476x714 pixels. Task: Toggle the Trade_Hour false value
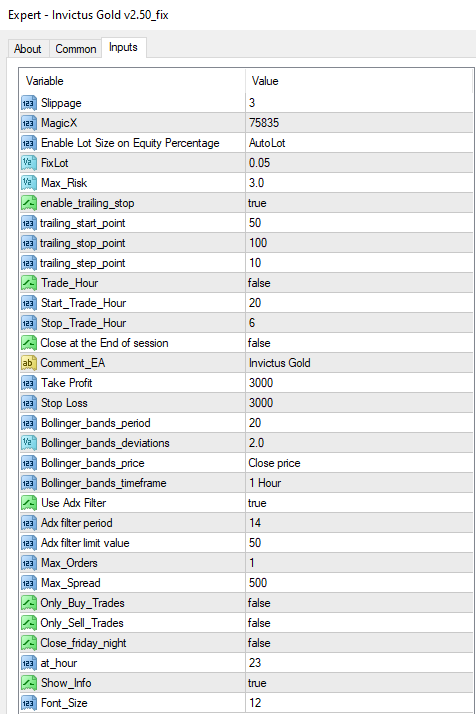pyautogui.click(x=359, y=283)
